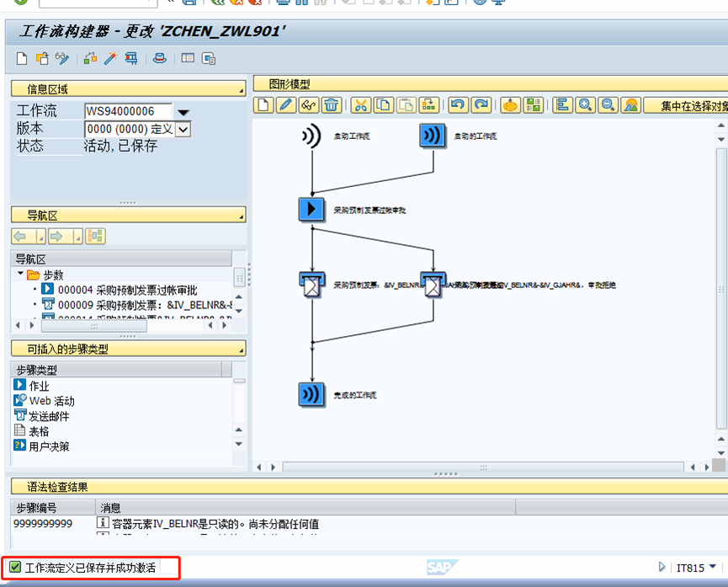
Task: Click the scissors cut icon
Action: tap(361, 105)
